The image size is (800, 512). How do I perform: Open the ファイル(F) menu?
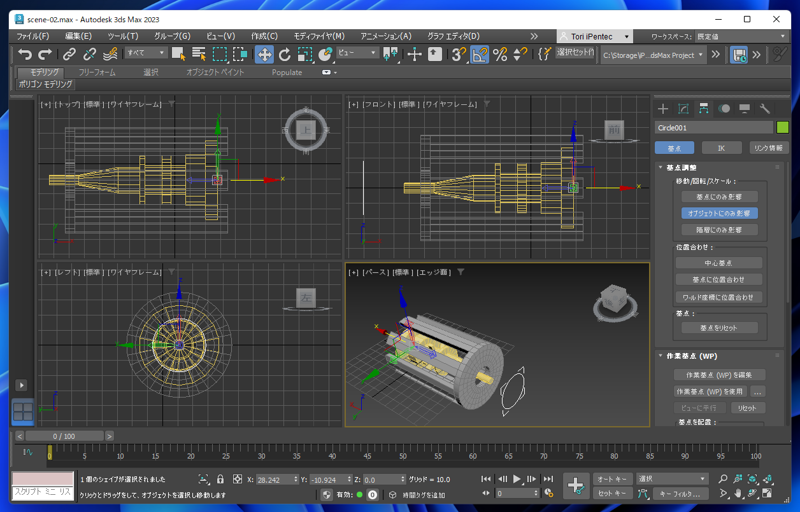point(33,36)
